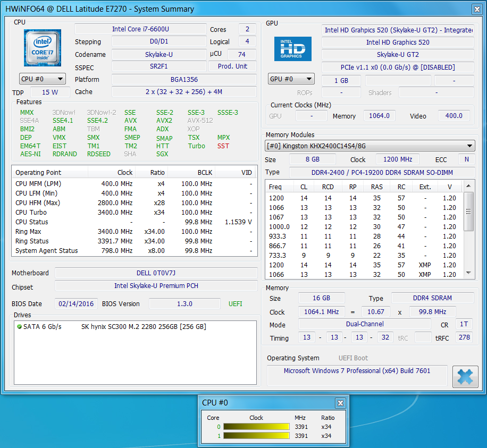
Task: Click the SR2F1 SSPEC field
Action: [159, 66]
